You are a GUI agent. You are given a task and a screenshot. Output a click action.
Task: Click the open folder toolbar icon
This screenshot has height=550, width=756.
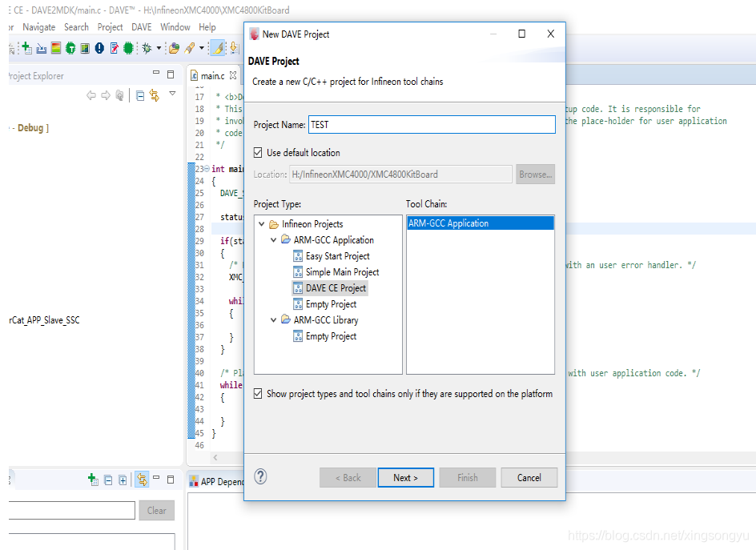[174, 48]
